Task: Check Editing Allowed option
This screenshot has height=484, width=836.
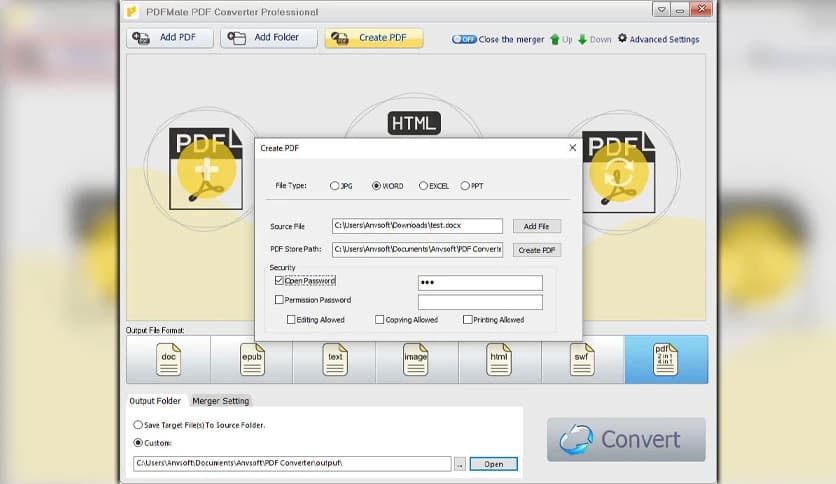Action: pyautogui.click(x=291, y=319)
